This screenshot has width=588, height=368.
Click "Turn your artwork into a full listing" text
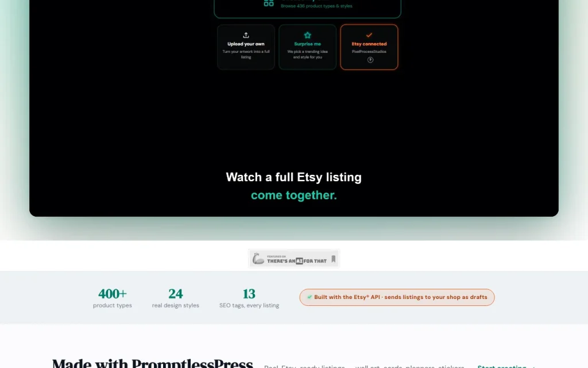click(x=246, y=55)
